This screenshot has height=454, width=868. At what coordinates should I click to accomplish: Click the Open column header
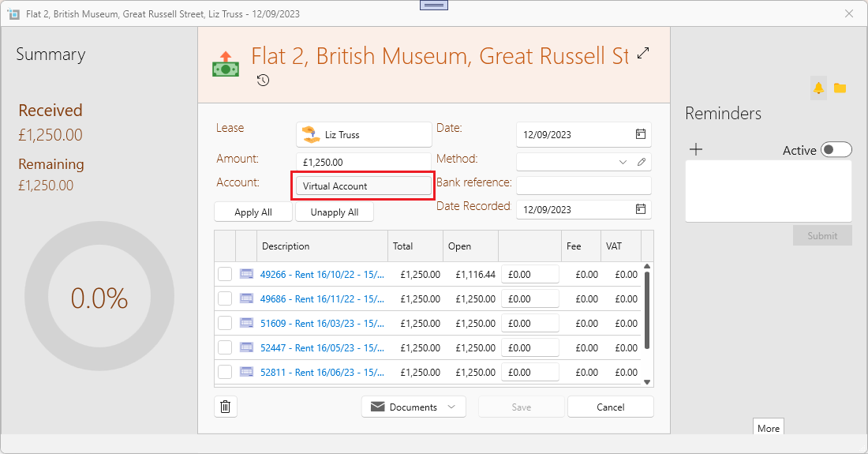click(x=459, y=246)
